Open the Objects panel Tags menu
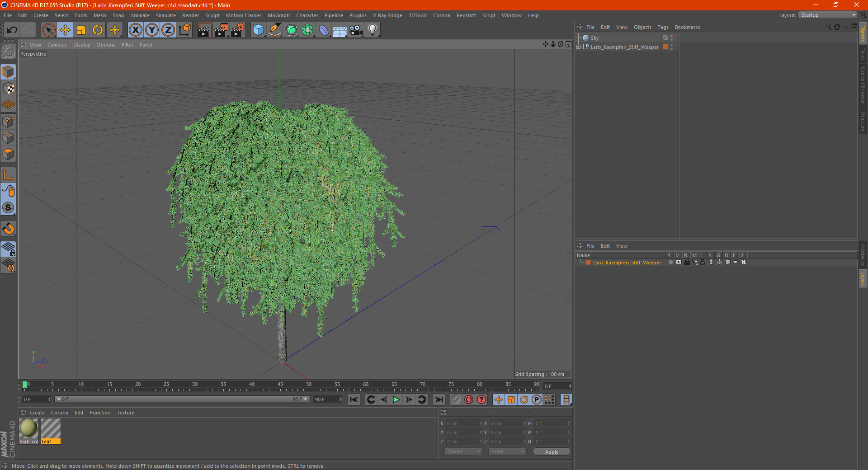Image resolution: width=868 pixels, height=470 pixels. pos(663,27)
